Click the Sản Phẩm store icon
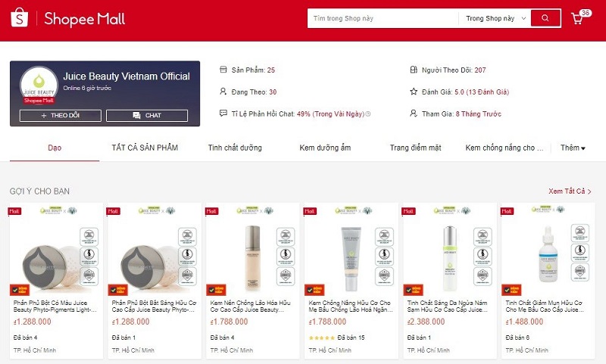 [x=223, y=70]
